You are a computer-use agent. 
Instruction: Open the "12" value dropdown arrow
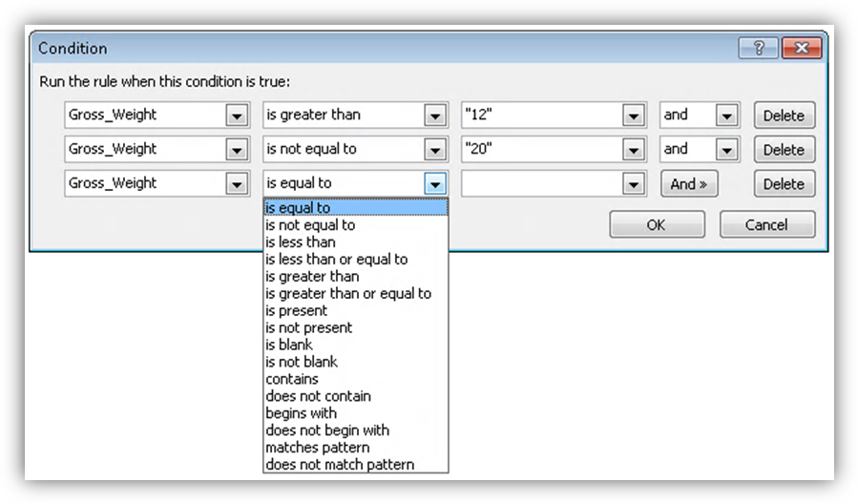(633, 115)
